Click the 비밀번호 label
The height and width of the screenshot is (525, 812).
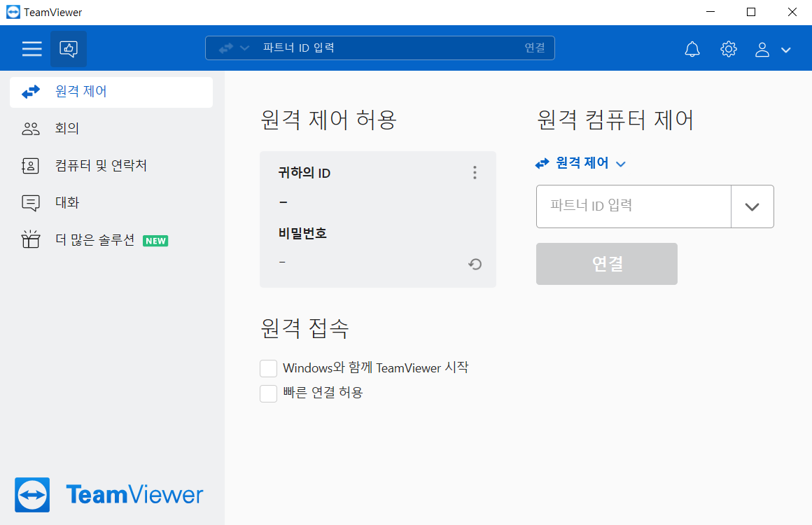pos(302,234)
